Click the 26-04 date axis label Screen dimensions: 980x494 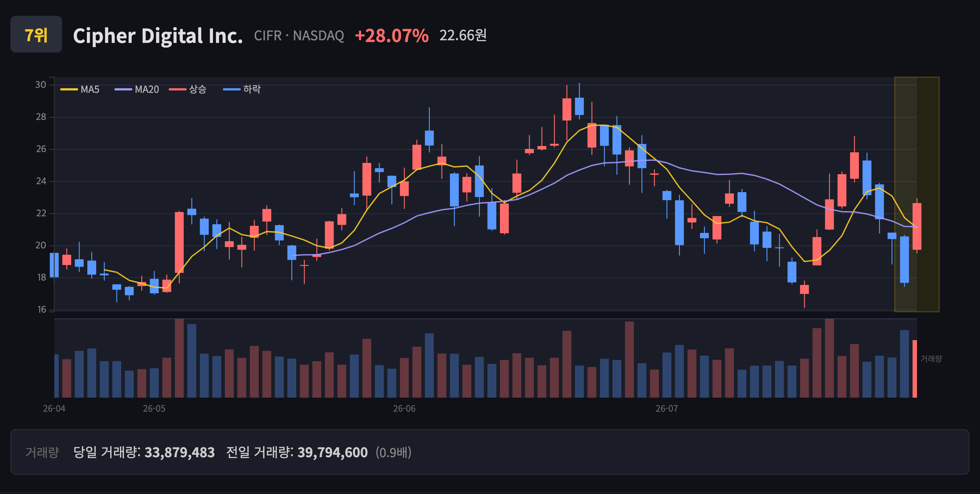tap(54, 409)
